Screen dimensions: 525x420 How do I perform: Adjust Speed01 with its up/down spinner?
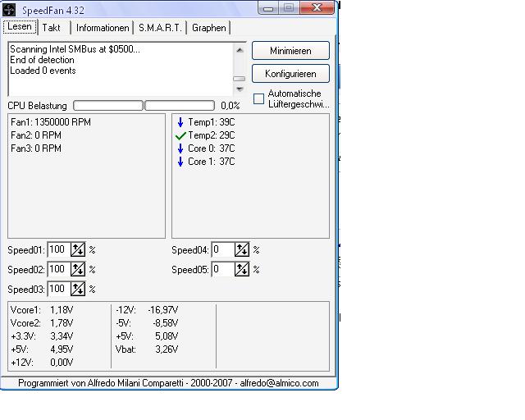(x=78, y=250)
